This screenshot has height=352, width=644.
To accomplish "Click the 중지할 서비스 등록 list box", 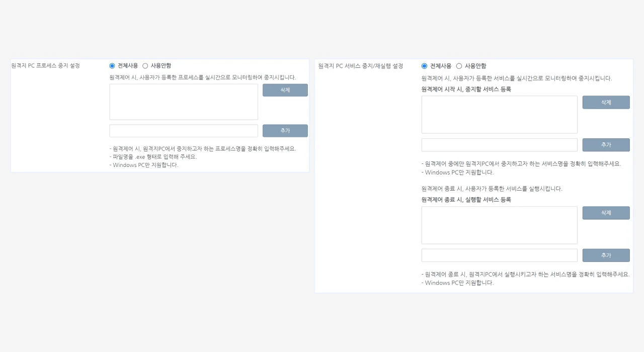I will 499,114.
